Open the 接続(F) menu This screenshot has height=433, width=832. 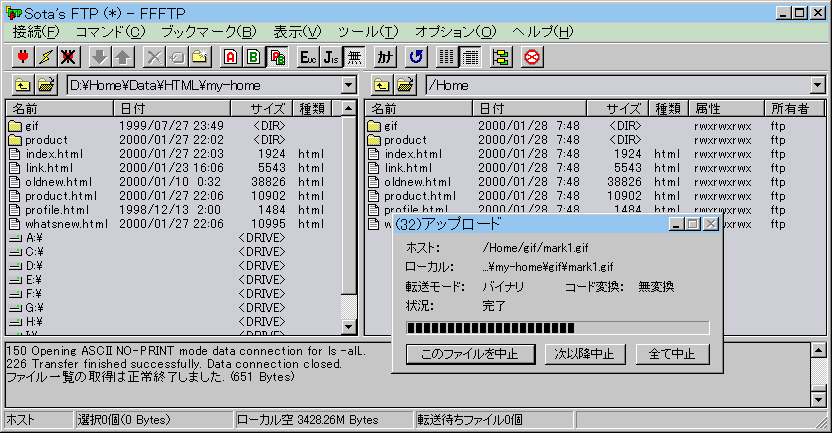(36, 32)
